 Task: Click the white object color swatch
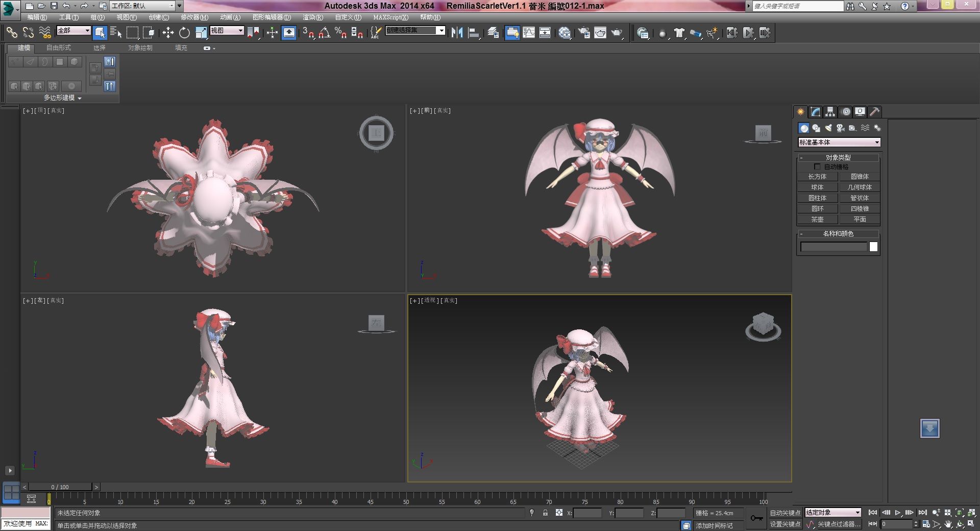coord(873,247)
